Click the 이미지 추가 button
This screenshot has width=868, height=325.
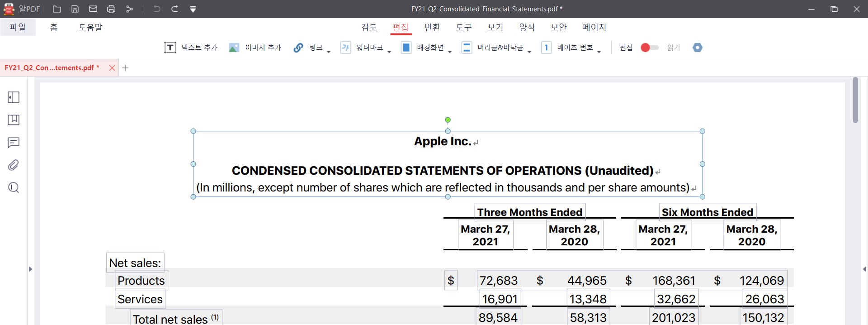coord(255,48)
